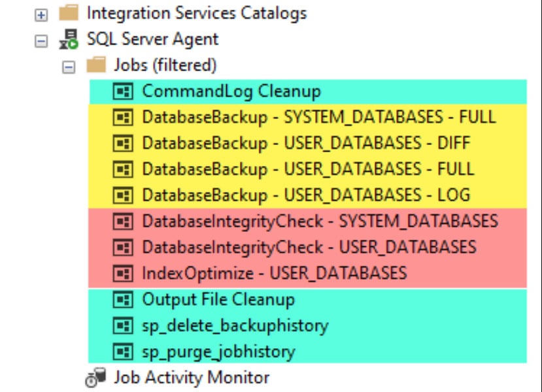Click the USER_DATABASES - FULL backup job icon

[123, 169]
